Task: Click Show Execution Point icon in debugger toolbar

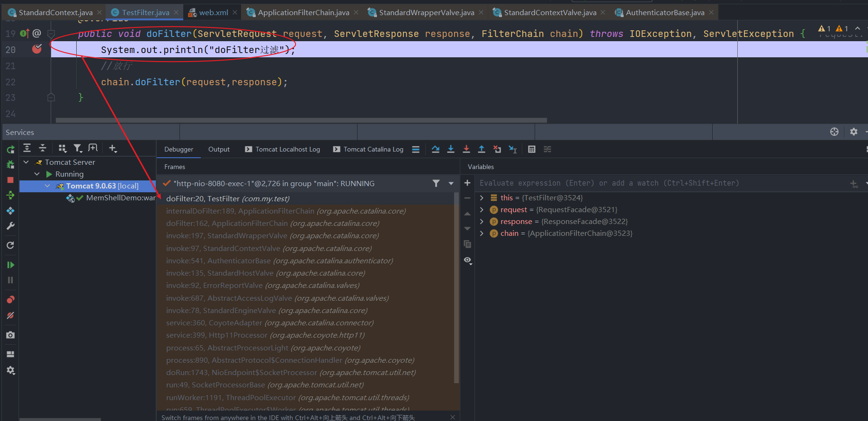Action: click(416, 149)
